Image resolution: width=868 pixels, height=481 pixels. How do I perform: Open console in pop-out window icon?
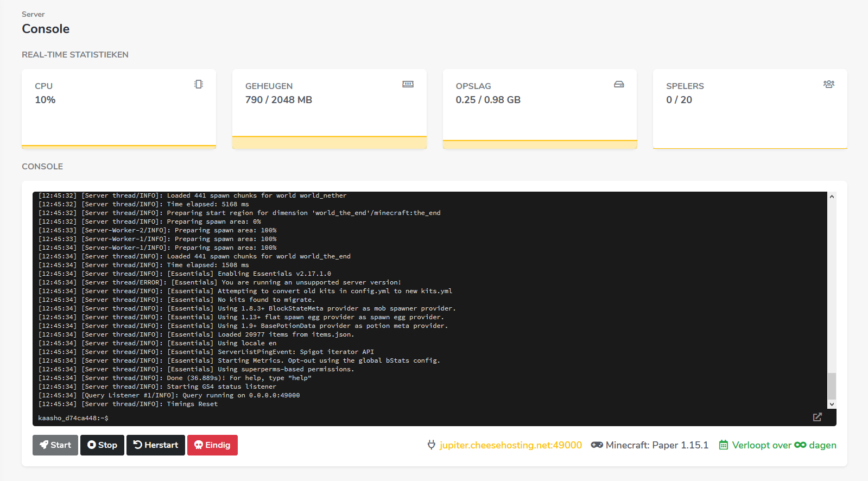(817, 417)
